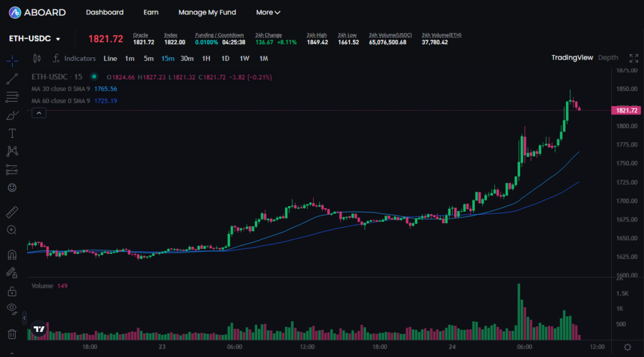Switch chart to Line style
644x357 pixels.
tap(110, 58)
